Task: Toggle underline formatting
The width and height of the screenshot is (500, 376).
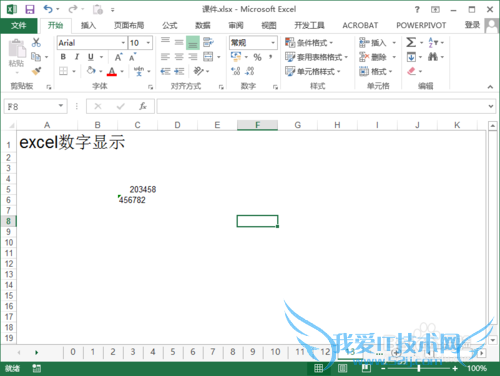Action: (91, 57)
